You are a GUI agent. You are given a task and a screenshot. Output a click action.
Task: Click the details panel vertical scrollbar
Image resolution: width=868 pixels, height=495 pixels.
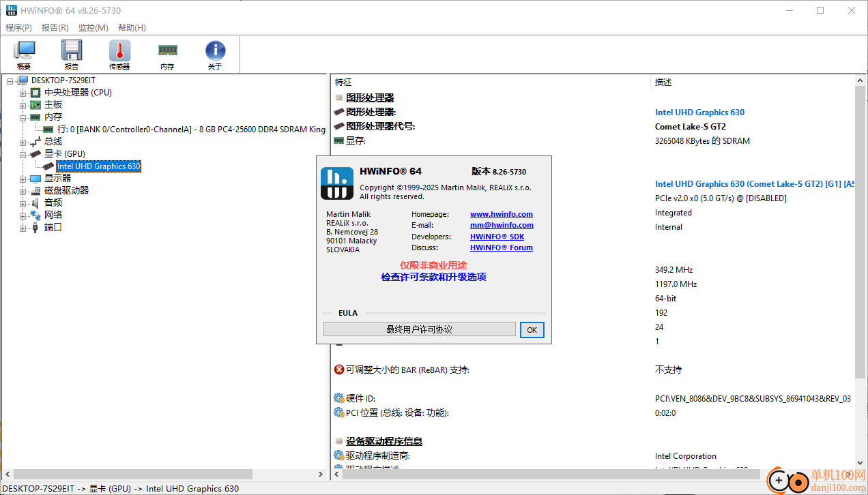(x=860, y=232)
